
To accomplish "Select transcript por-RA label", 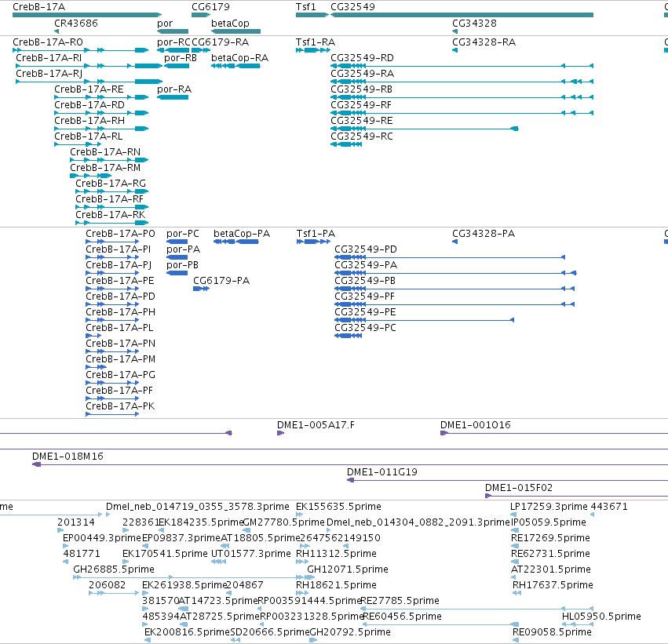I will pos(174,89).
